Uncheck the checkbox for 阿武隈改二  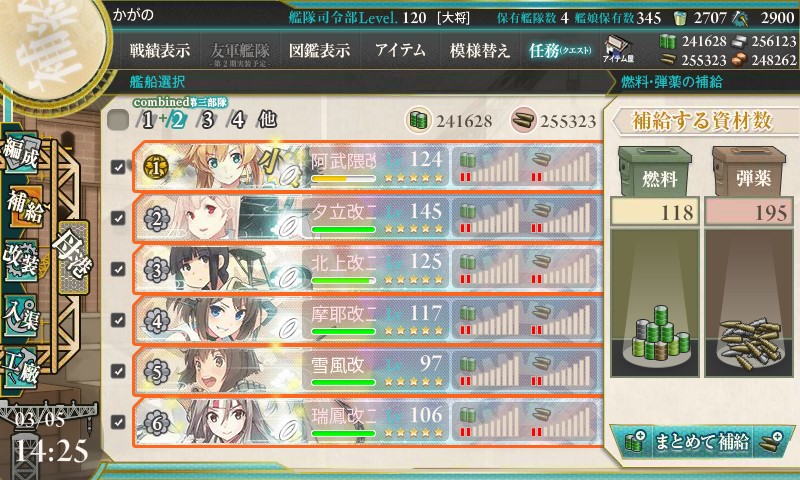(x=118, y=167)
